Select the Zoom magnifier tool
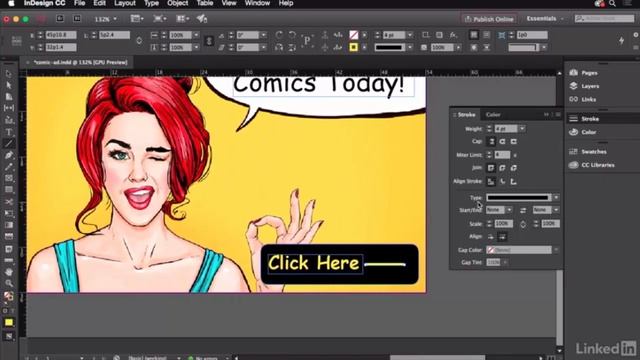The width and height of the screenshot is (640, 360). (9, 283)
